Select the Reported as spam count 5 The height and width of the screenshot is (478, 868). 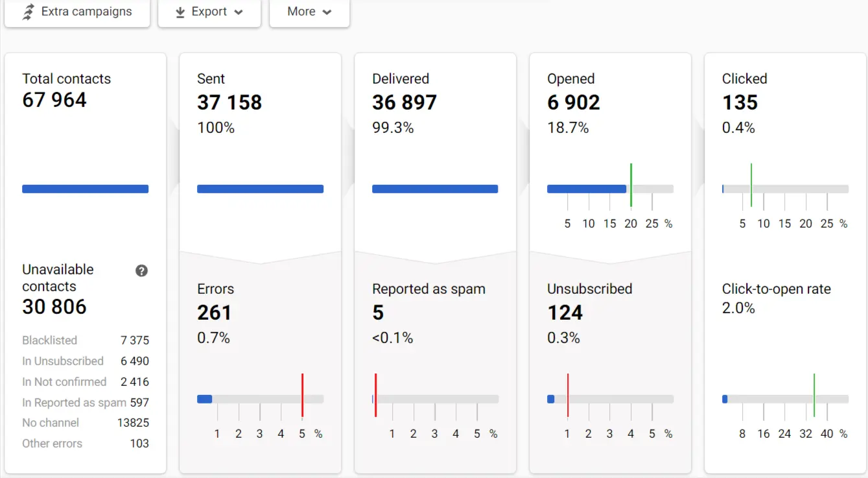(378, 313)
